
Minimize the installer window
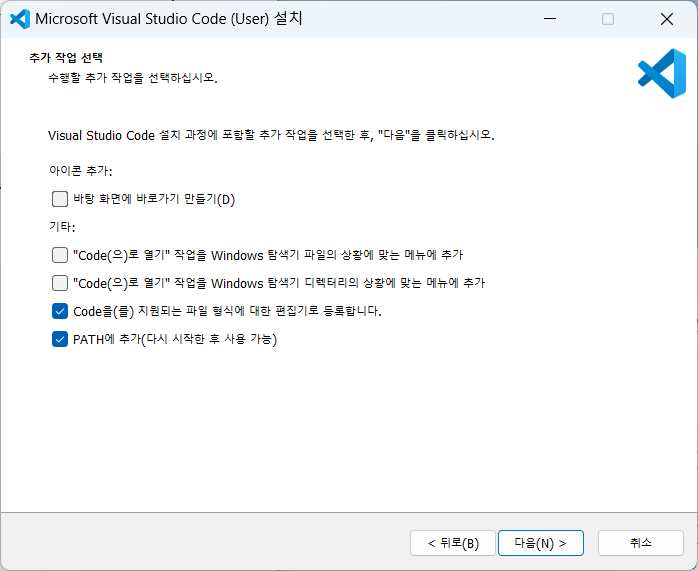(550, 19)
